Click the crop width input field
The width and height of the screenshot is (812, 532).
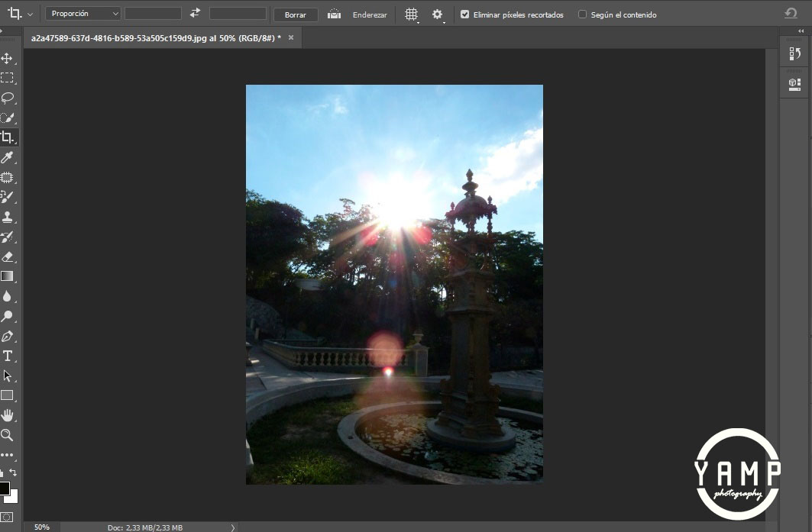[x=154, y=14]
